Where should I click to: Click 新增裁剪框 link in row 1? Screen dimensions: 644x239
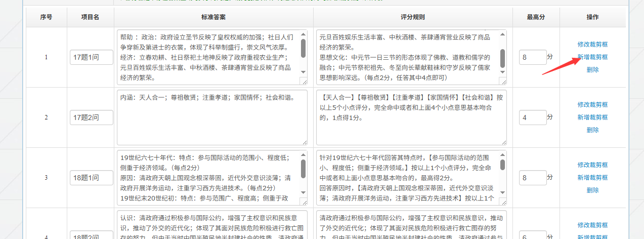coord(592,57)
